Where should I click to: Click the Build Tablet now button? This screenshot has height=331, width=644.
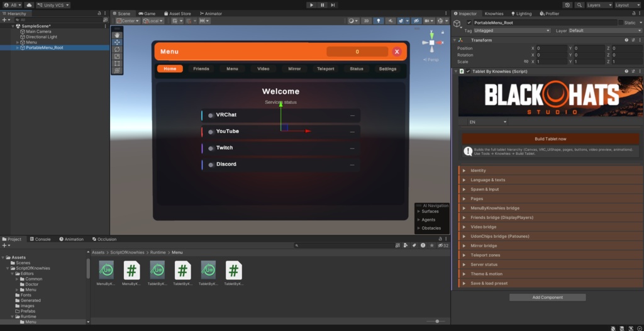pyautogui.click(x=550, y=139)
